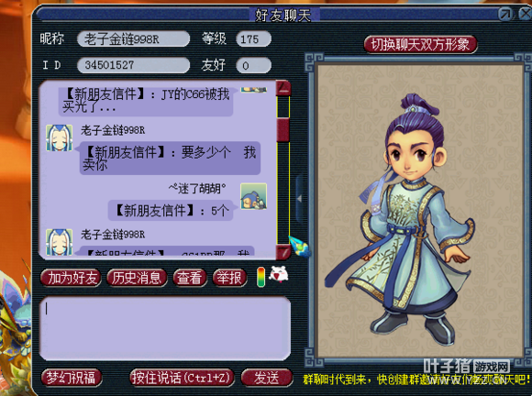This screenshot has width=532, height=396.
Task: Open 历史消息 chat history
Action: (x=137, y=278)
